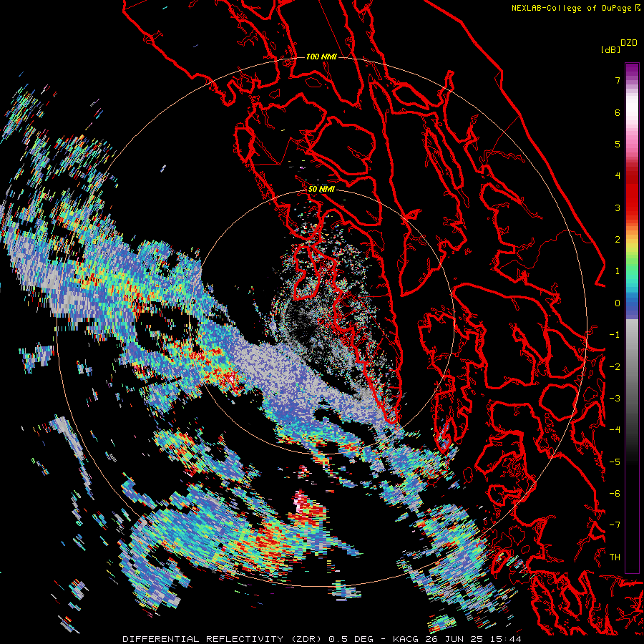Click the TH threshold label on scale
This screenshot has width=644, height=644.
pos(615,557)
